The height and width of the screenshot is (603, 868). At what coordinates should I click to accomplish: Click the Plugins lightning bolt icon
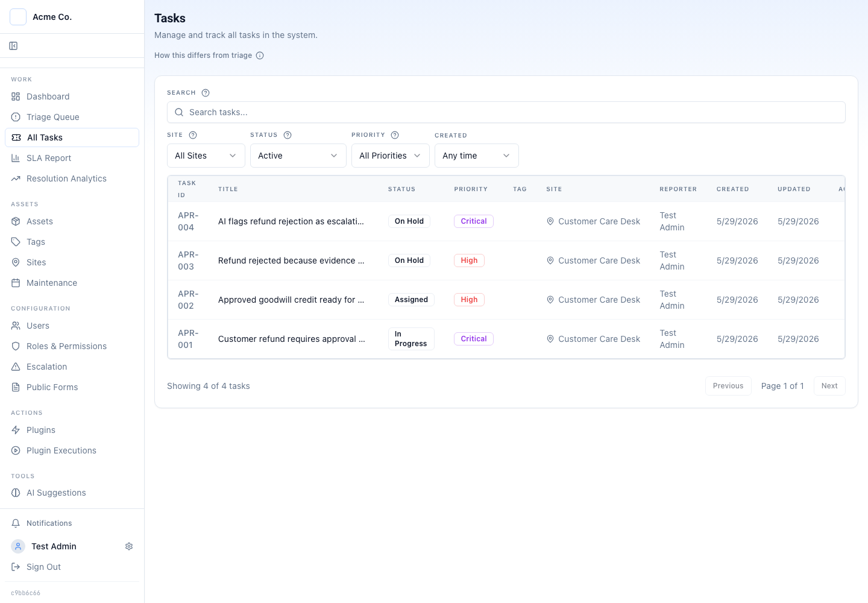16,430
